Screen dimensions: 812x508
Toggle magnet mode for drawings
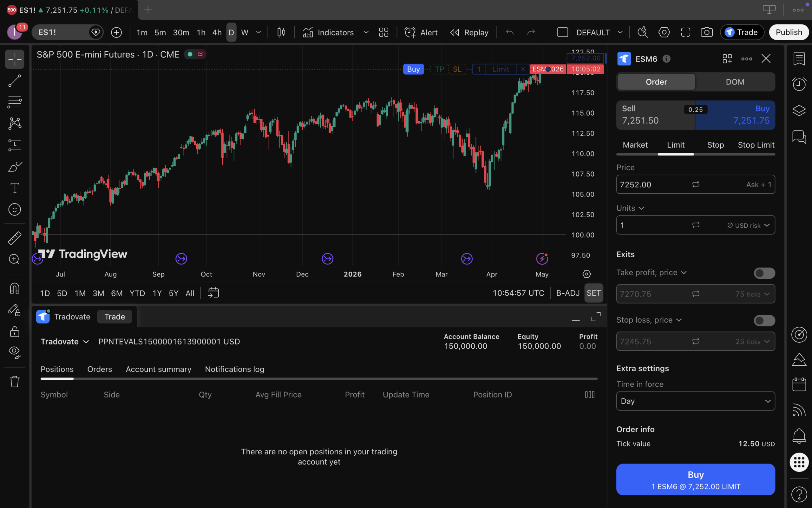[14, 288]
